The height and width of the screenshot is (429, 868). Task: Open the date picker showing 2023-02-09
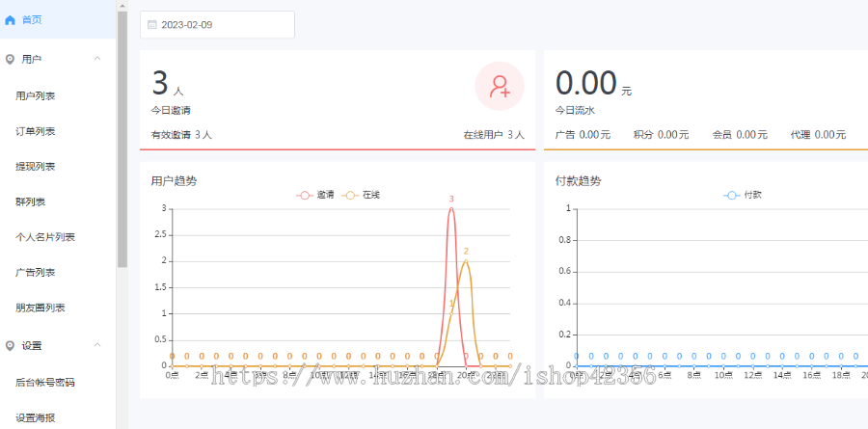pos(218,25)
